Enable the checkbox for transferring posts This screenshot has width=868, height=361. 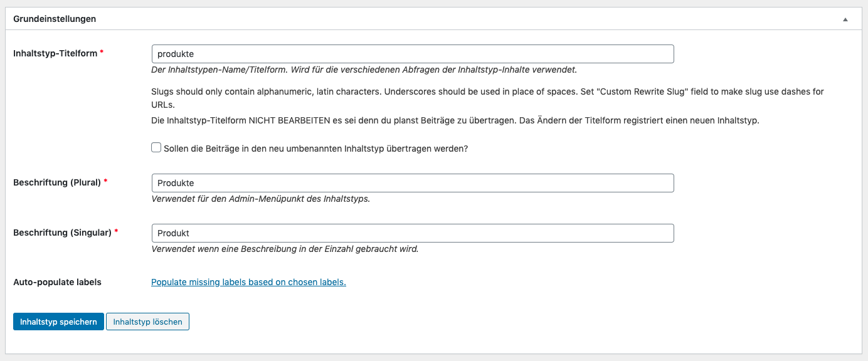(x=156, y=148)
